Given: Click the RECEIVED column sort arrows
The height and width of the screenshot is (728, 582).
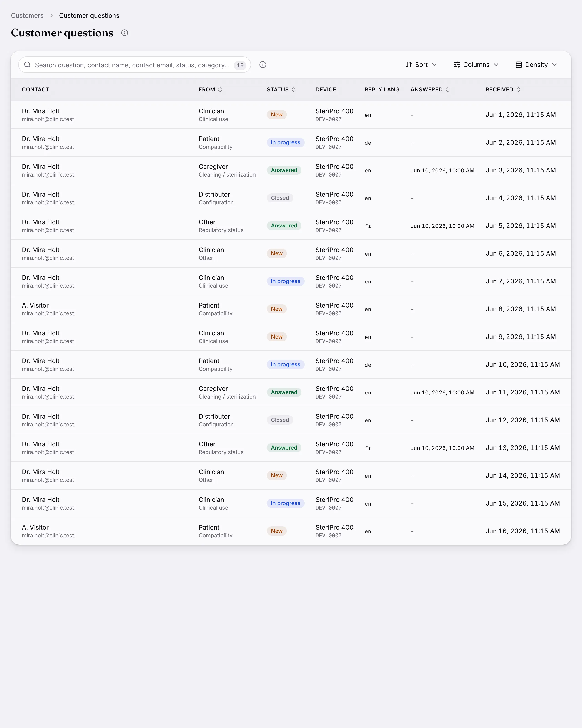Looking at the screenshot, I should 518,89.
